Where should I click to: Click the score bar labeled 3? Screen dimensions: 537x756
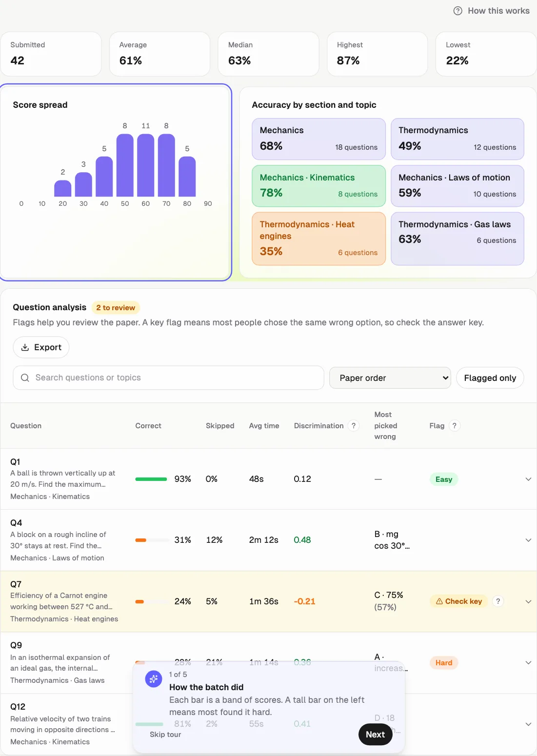(x=83, y=184)
